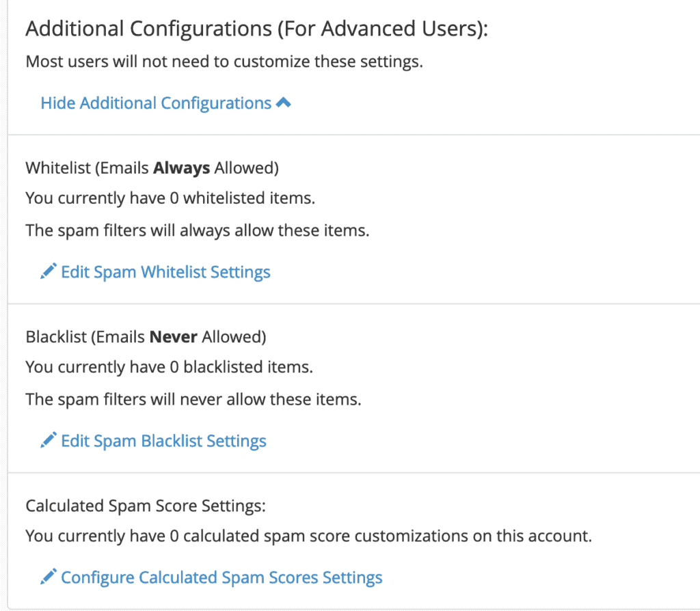Screen dimensions: 700x611
Task: Collapse section via Hide Additional Configurations link
Action: pos(156,103)
